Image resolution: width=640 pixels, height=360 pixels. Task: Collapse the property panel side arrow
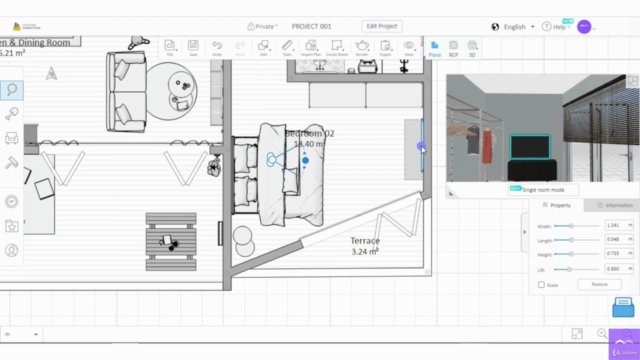525,232
